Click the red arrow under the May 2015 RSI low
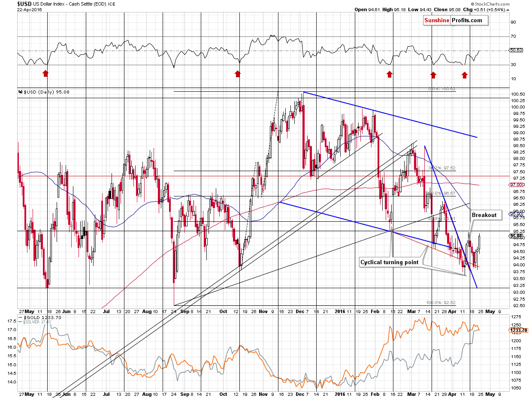 pyautogui.click(x=45, y=74)
